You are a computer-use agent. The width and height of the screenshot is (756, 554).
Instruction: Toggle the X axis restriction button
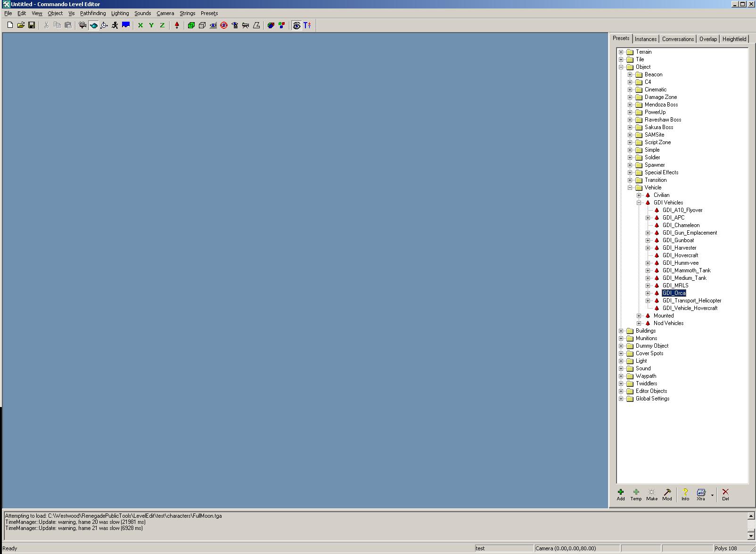coord(140,25)
